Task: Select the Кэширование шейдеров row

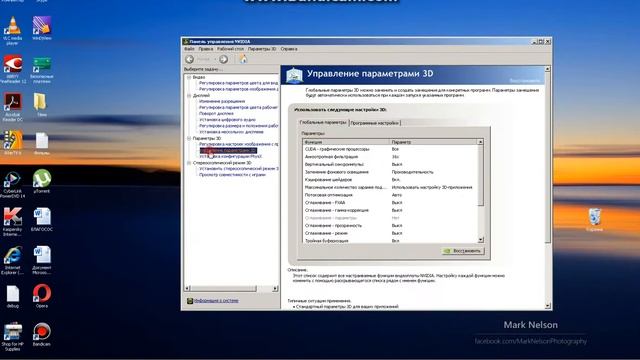Action: [390, 180]
